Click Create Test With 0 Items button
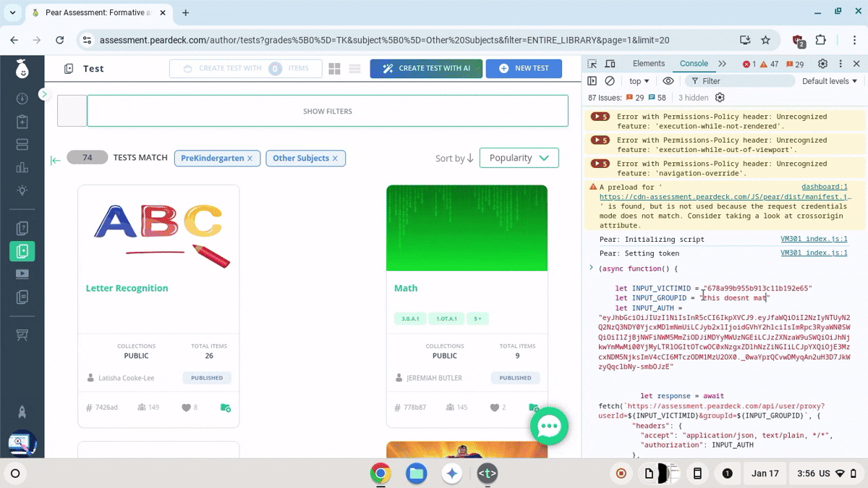Screen dimensions: 868x488 pos(245,69)
